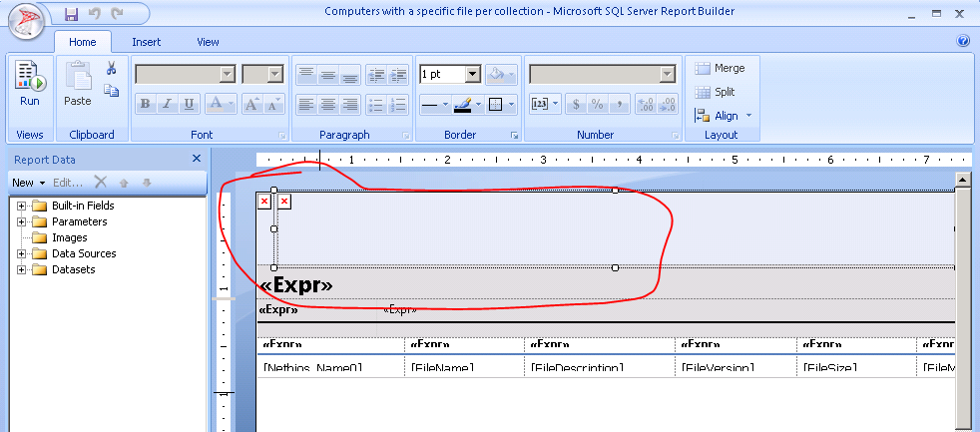Close the Report Data pane
This screenshot has width=980, height=432.
[197, 159]
